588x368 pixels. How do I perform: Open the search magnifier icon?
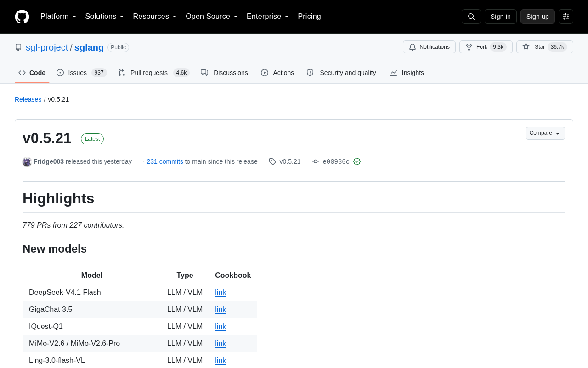pos(471,17)
